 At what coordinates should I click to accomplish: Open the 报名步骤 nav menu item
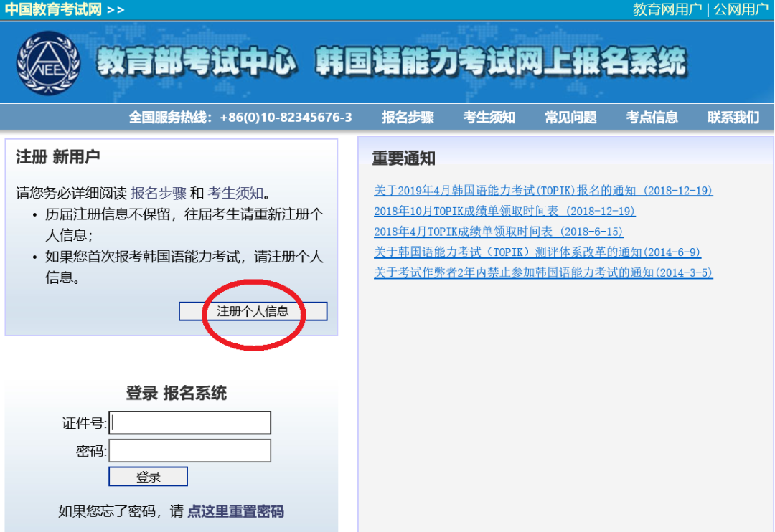tap(408, 118)
